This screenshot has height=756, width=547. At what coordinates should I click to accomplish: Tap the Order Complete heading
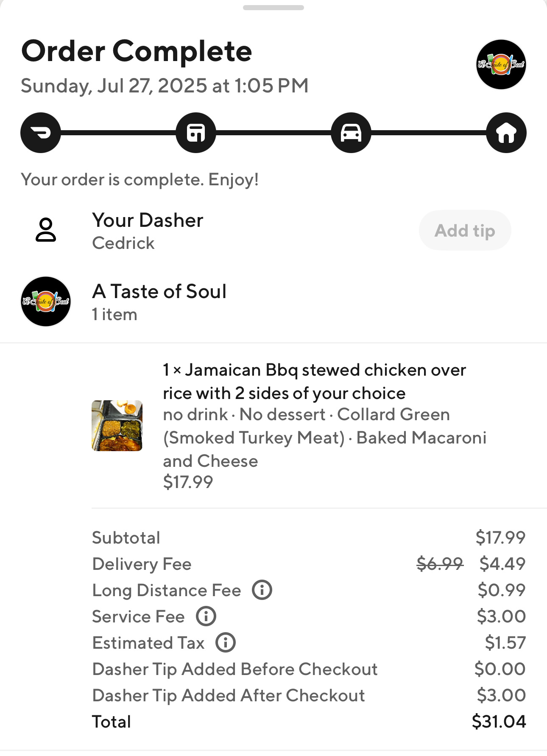(x=137, y=51)
